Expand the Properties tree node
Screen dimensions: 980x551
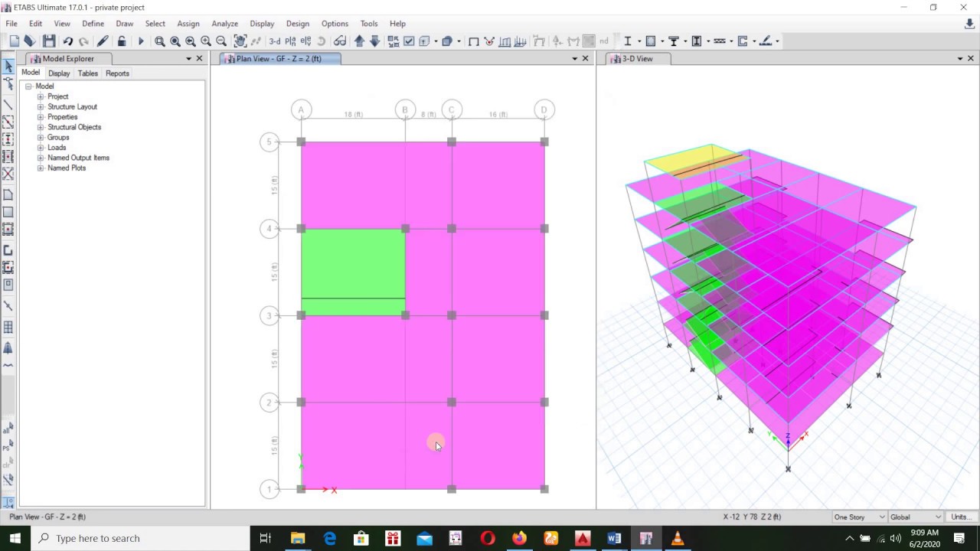coord(41,117)
